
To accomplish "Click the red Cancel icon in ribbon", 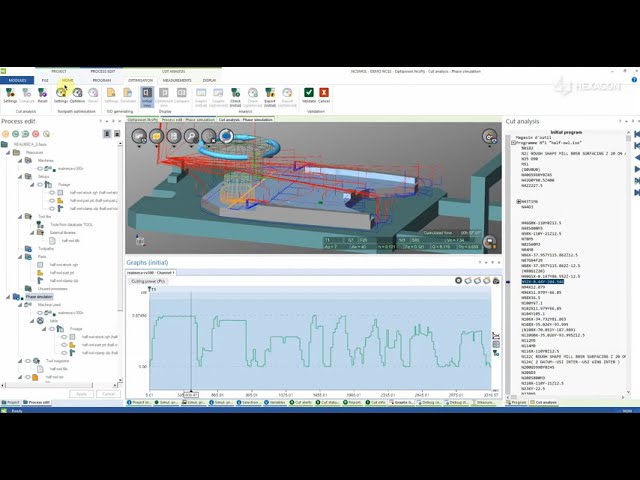I will pyautogui.click(x=324, y=95).
